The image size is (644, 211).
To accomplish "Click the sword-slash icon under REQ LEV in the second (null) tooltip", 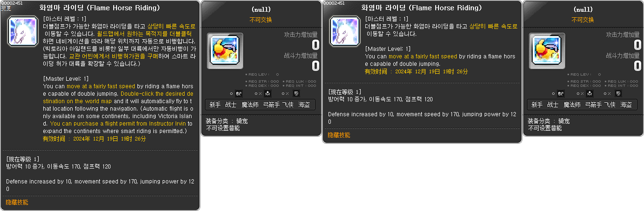I will [x=561, y=93].
